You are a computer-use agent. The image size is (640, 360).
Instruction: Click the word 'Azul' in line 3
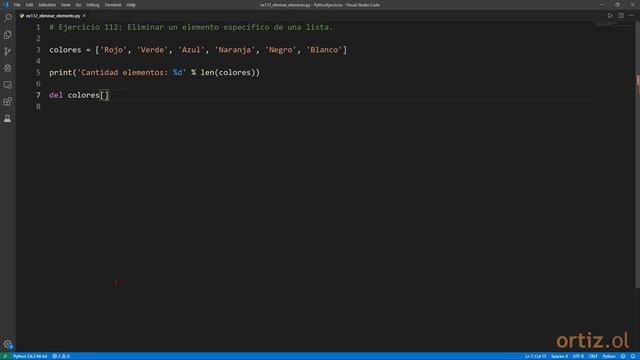191,50
